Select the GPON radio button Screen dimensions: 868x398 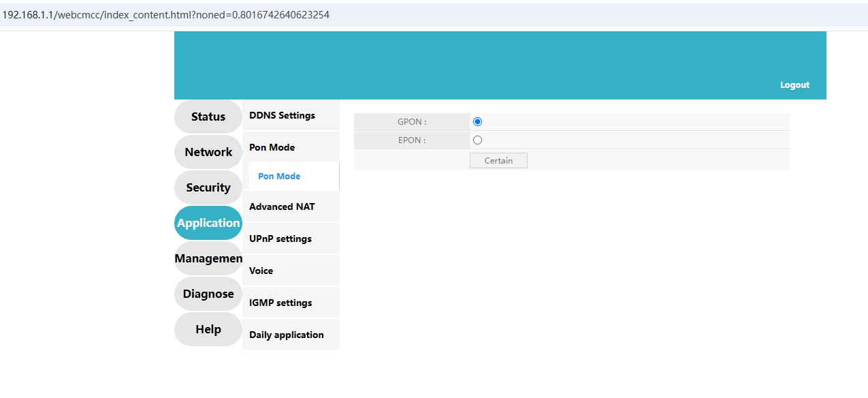coord(477,121)
